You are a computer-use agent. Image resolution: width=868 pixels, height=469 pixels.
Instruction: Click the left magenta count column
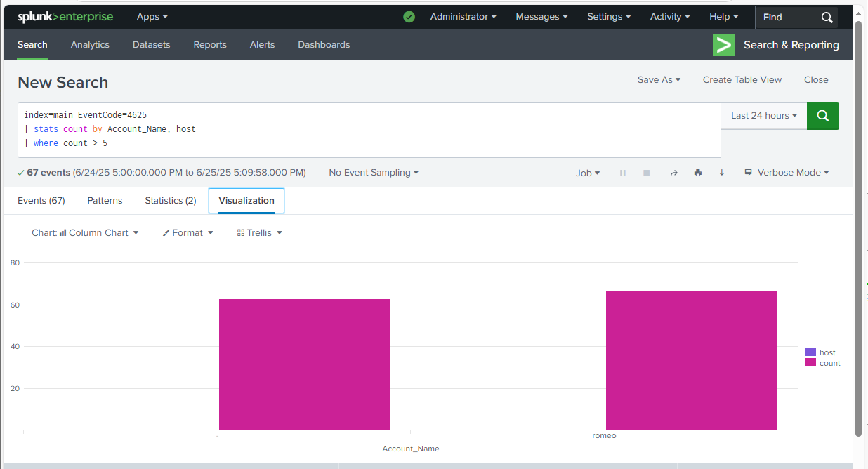click(x=304, y=364)
